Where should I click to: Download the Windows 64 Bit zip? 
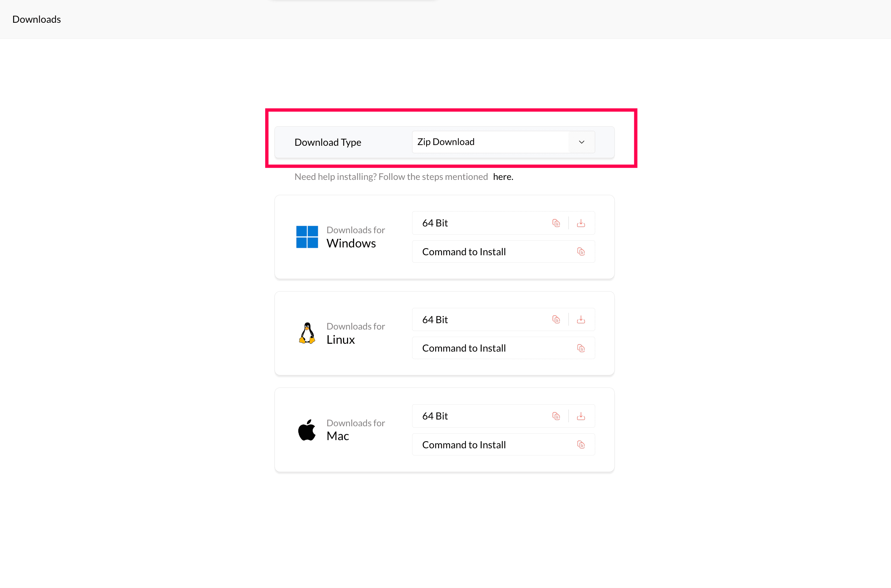(x=581, y=223)
